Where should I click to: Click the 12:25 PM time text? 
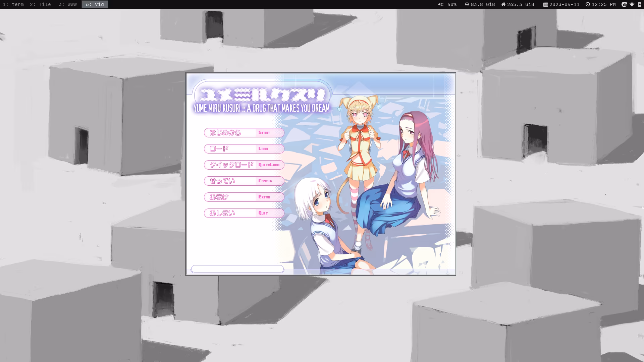[603, 4]
